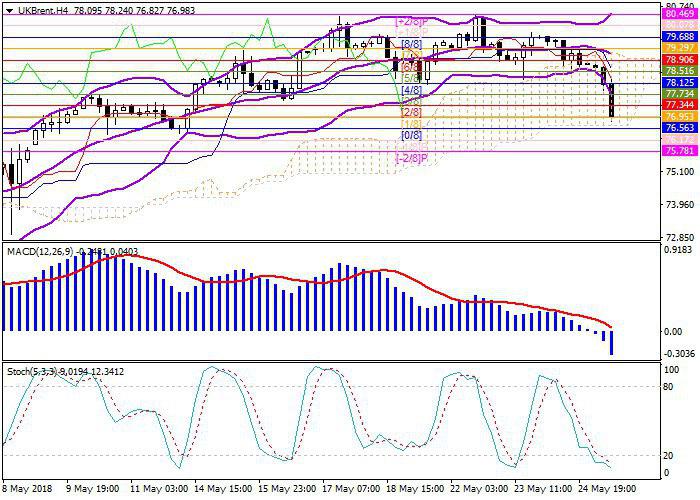This screenshot has height=500, width=700.
Task: Click the magenta 80.469 price label
Action: [680, 15]
